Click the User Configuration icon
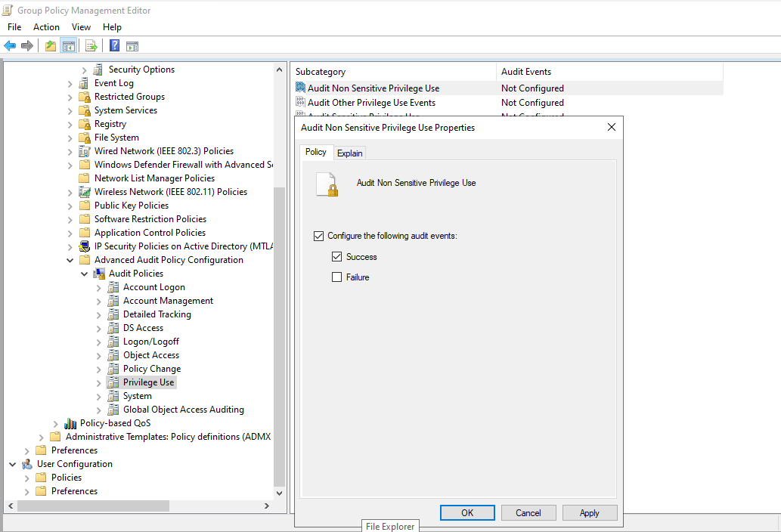 point(27,464)
